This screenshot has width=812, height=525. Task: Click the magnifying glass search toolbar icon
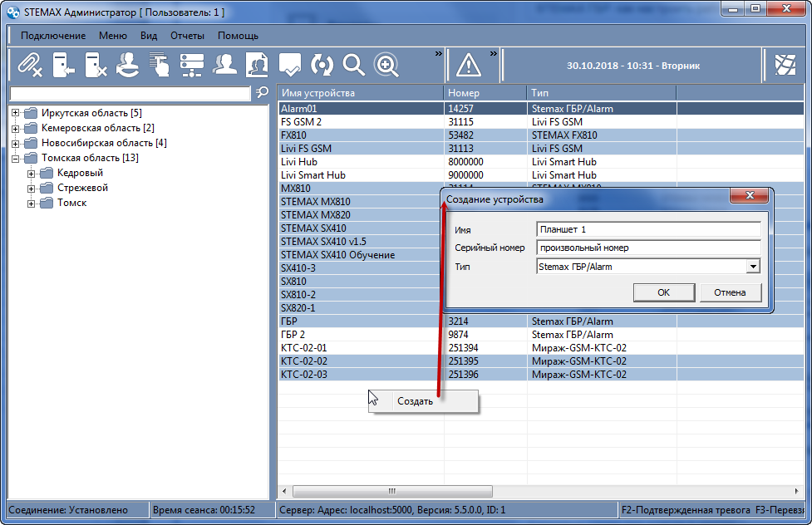(354, 66)
